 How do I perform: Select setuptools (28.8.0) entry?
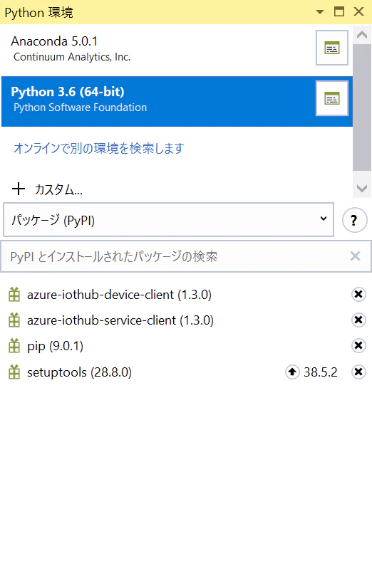(79, 372)
